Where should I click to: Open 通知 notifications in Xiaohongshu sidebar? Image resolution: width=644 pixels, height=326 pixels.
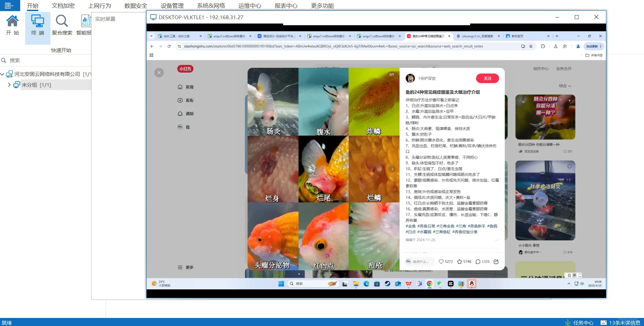(x=189, y=114)
